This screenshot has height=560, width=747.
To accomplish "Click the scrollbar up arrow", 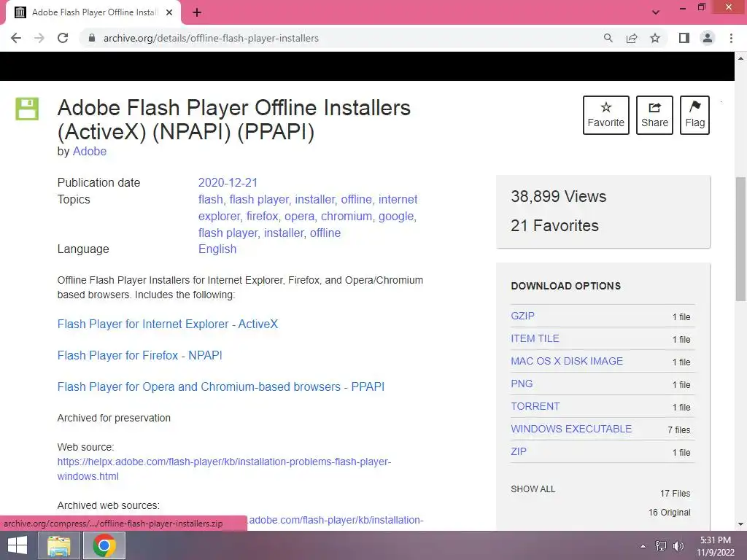I will 740,58.
